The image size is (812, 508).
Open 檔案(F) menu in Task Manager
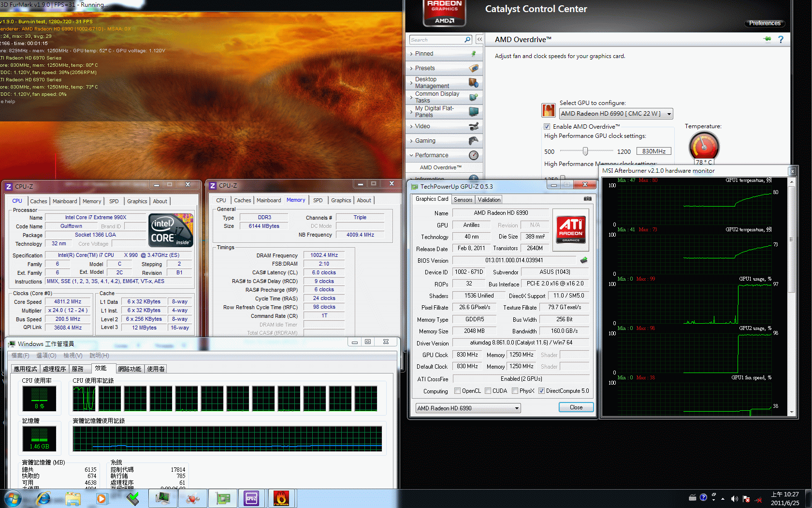point(20,355)
